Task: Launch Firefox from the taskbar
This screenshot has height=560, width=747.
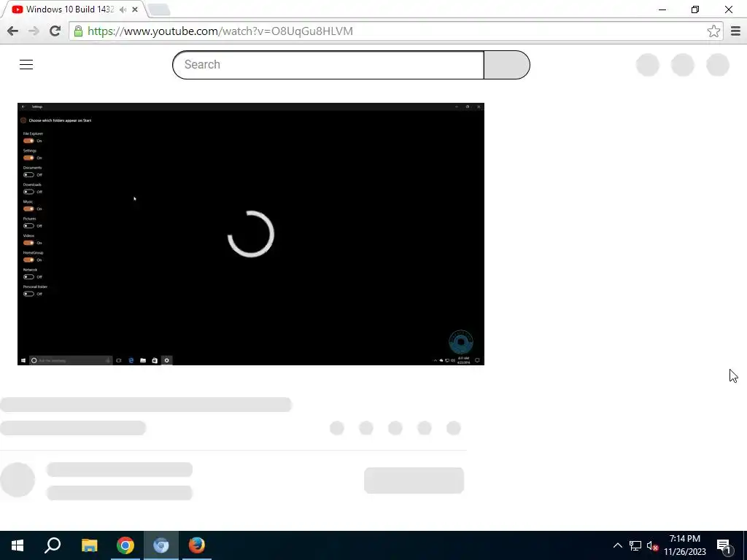Action: [196, 545]
